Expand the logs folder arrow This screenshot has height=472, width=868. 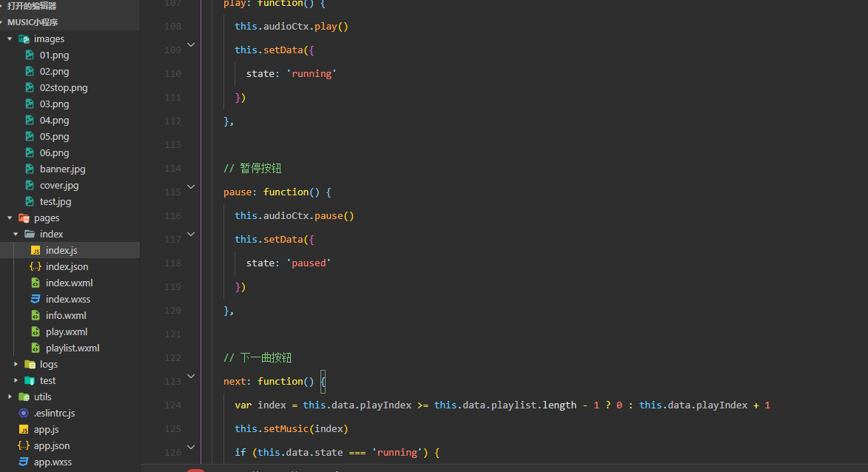(16, 364)
